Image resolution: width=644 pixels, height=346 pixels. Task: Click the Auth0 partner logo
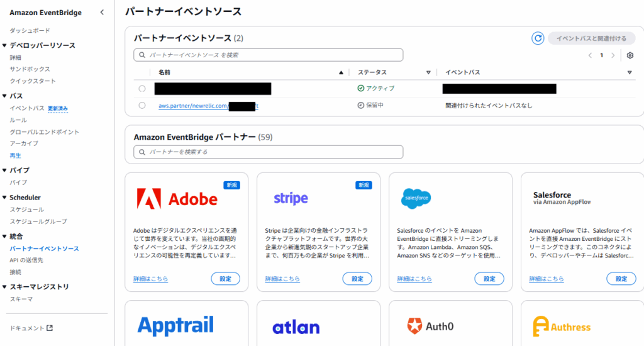(430, 326)
